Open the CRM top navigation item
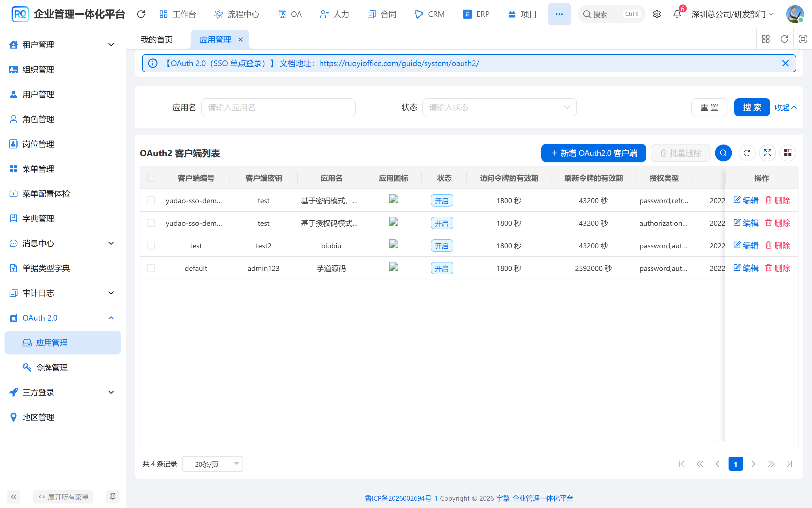Screen dimensions: 812x508 [x=429, y=14]
